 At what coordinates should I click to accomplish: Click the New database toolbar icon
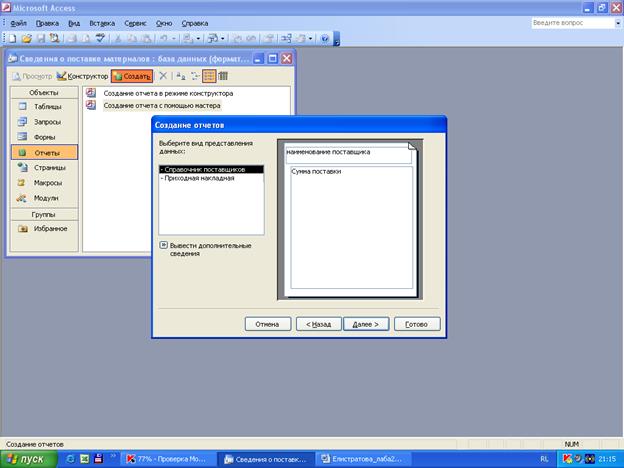pos(12,39)
